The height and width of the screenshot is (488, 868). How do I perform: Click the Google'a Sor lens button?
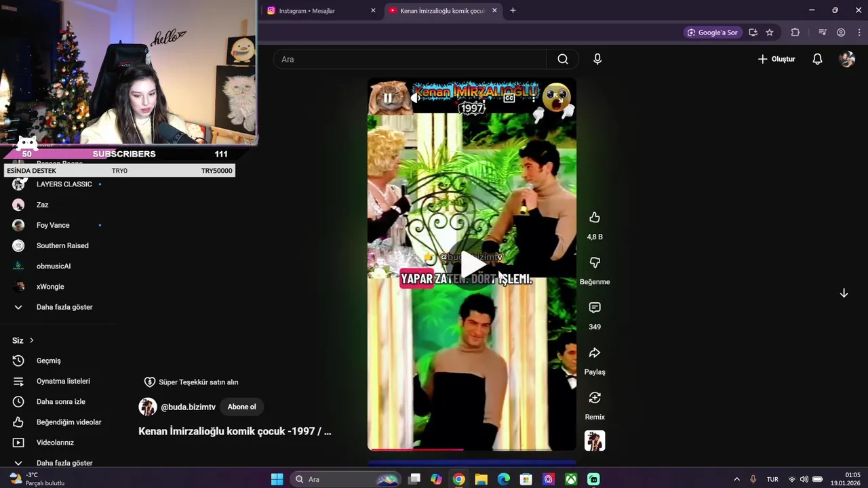click(713, 32)
